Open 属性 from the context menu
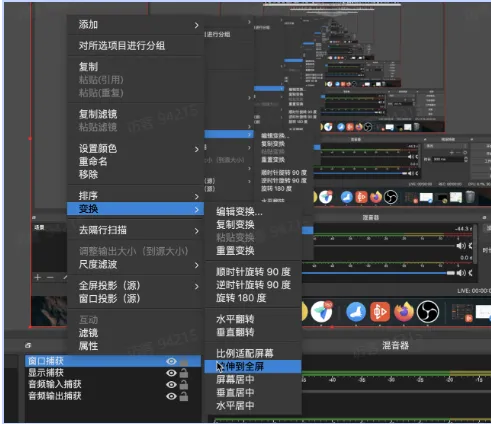This screenshot has width=491, height=424. 88,346
